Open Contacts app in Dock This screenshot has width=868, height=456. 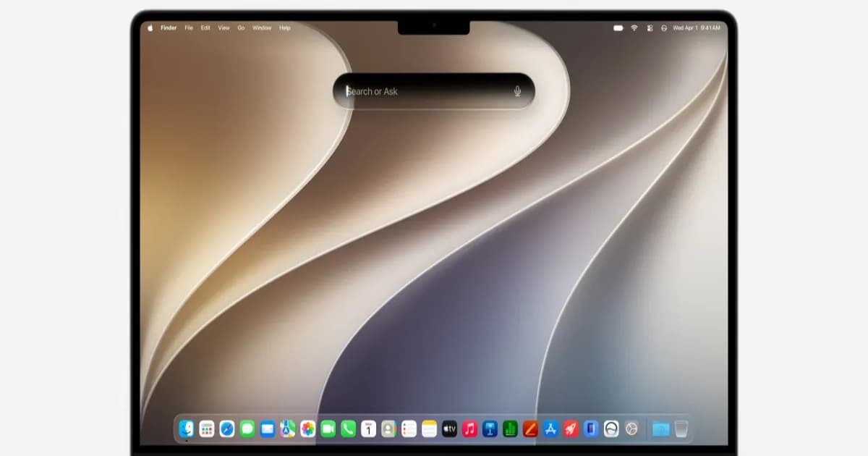tap(389, 428)
